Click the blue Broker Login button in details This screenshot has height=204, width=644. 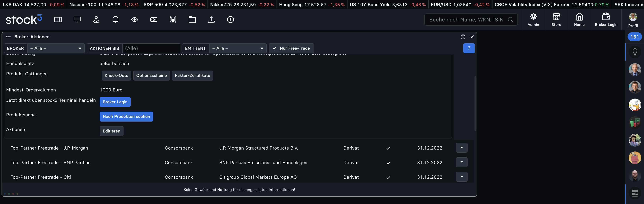click(115, 102)
